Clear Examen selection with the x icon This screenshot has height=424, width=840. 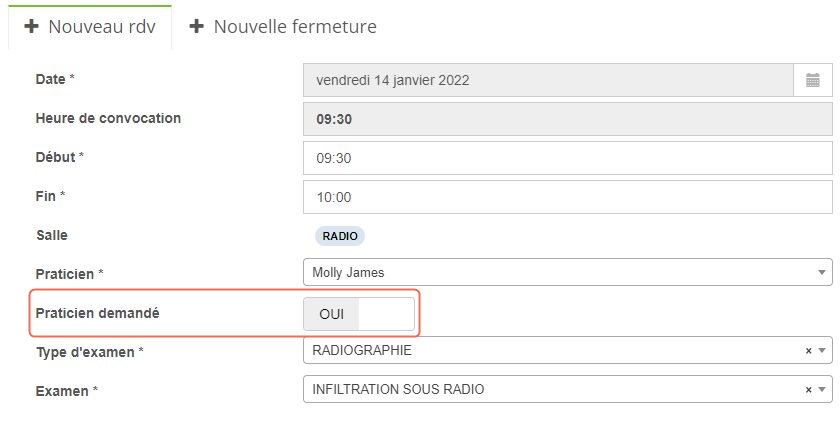pos(808,390)
